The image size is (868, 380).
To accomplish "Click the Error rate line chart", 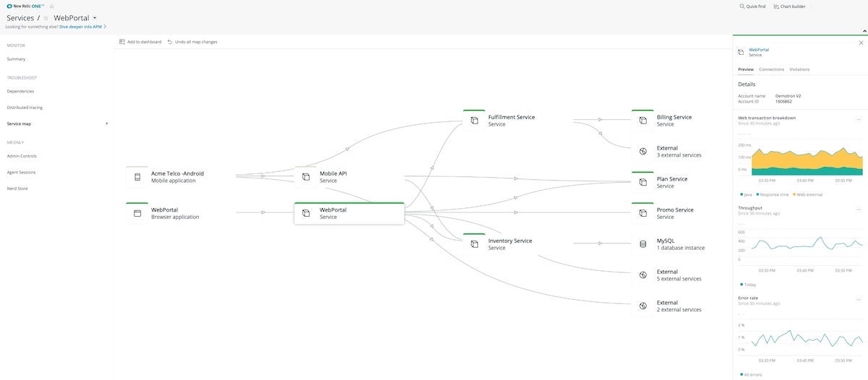I will (807, 337).
